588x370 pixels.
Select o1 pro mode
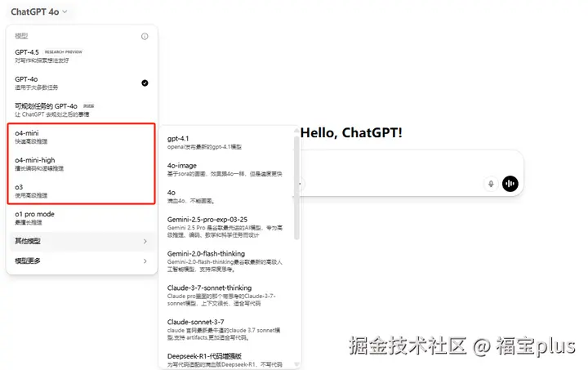[82, 218]
